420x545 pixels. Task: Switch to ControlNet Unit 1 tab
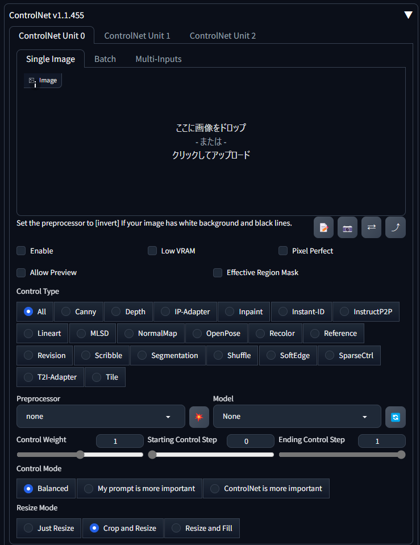[137, 36]
